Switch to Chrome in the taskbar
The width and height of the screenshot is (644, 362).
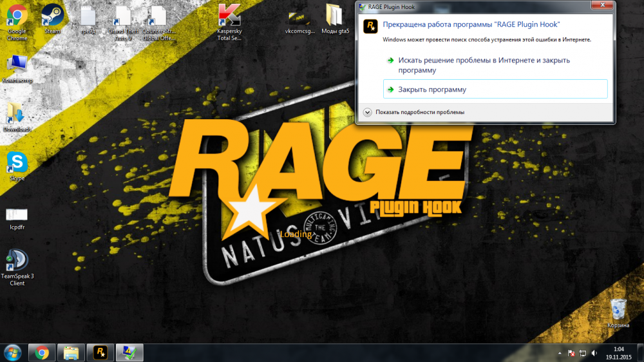41,352
